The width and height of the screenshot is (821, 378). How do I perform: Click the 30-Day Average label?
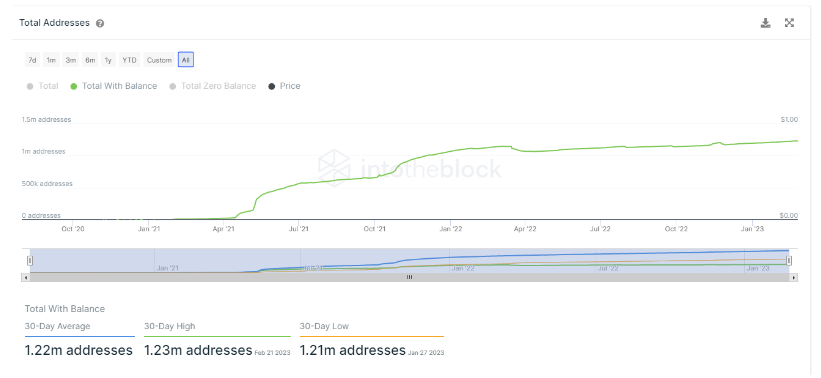pos(58,326)
